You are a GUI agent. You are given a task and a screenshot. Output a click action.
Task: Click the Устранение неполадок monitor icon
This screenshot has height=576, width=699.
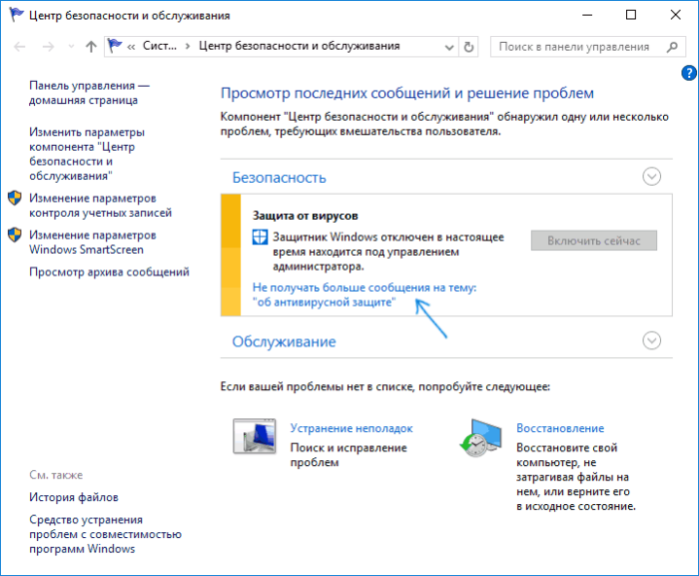pos(255,436)
